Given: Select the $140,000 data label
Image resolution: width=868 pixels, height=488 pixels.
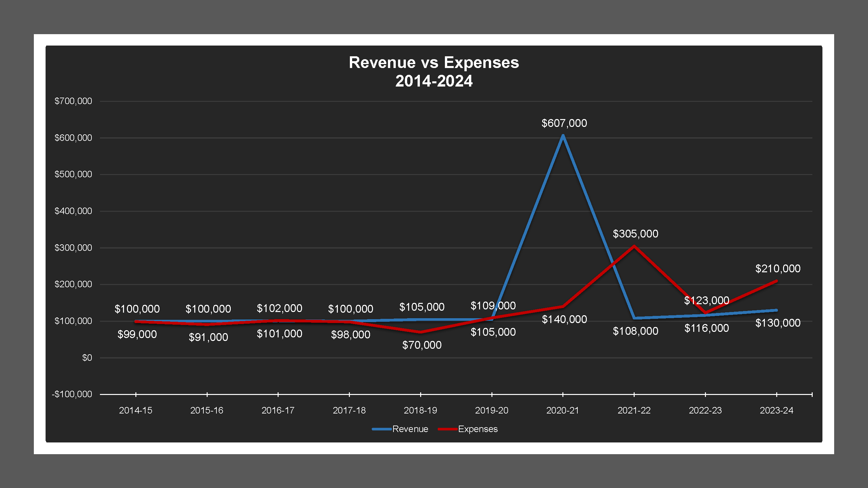Looking at the screenshot, I should (564, 319).
